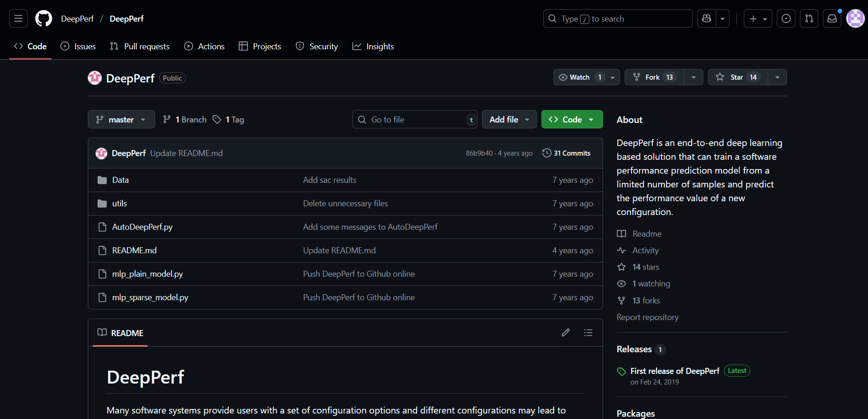Expand the Fork options dropdown arrow
868x419 pixels.
point(693,77)
